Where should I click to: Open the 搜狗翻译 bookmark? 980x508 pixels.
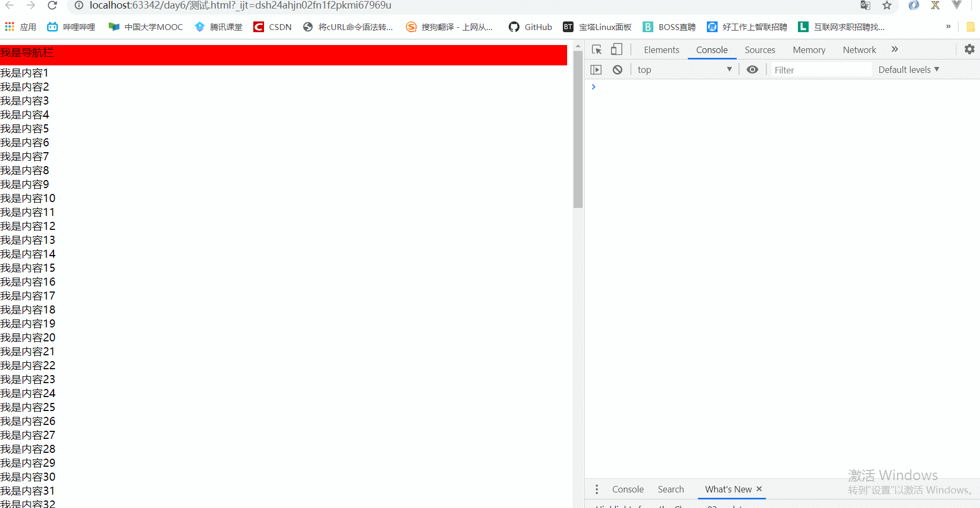[x=450, y=27]
